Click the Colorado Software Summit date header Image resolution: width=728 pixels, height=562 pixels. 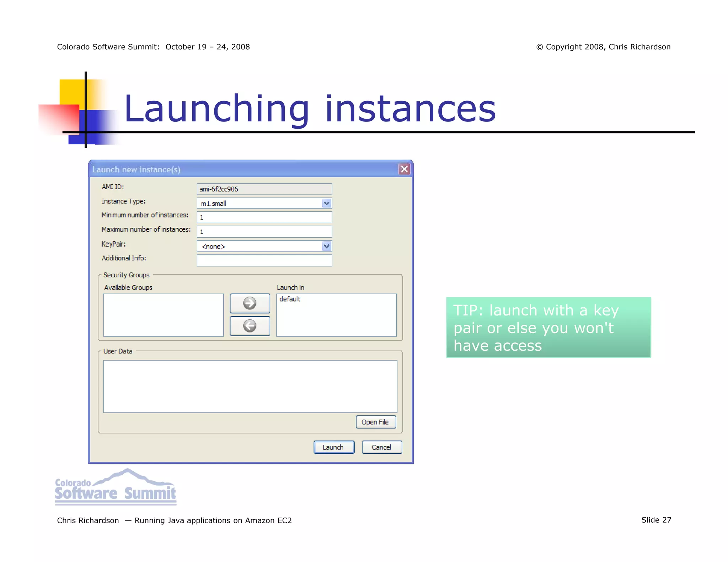pyautogui.click(x=153, y=47)
